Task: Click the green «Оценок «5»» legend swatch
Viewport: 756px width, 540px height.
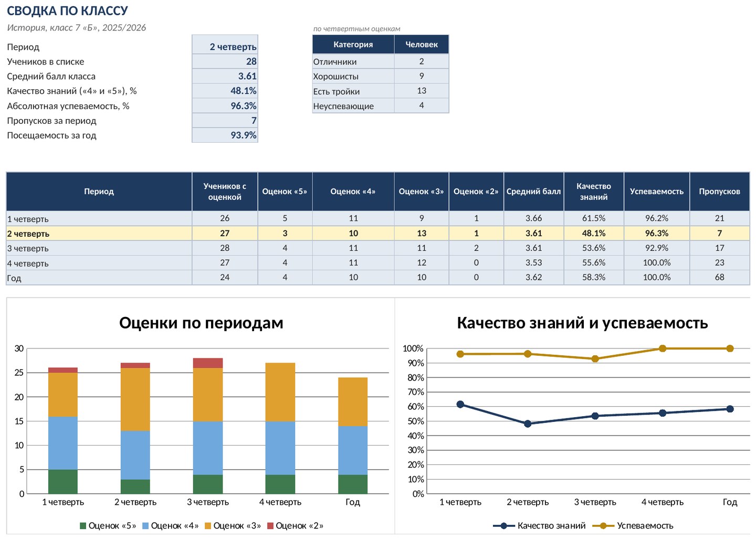Action: tap(83, 525)
